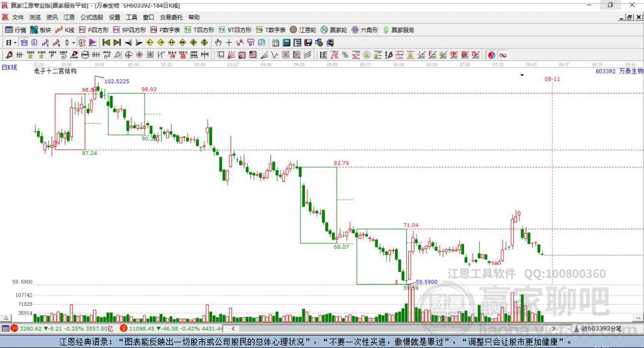Select the red pencil drawing tool
This screenshot has width=644, height=348.
point(9,55)
